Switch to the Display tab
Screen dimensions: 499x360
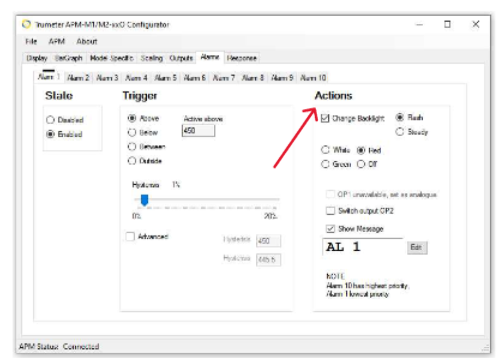pyautogui.click(x=37, y=58)
